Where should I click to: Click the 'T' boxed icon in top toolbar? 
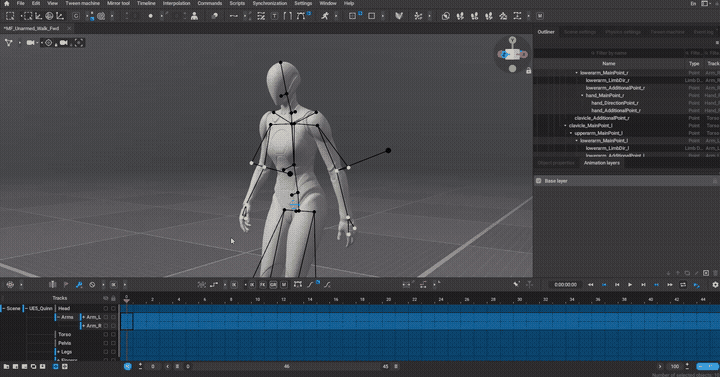coord(275,16)
